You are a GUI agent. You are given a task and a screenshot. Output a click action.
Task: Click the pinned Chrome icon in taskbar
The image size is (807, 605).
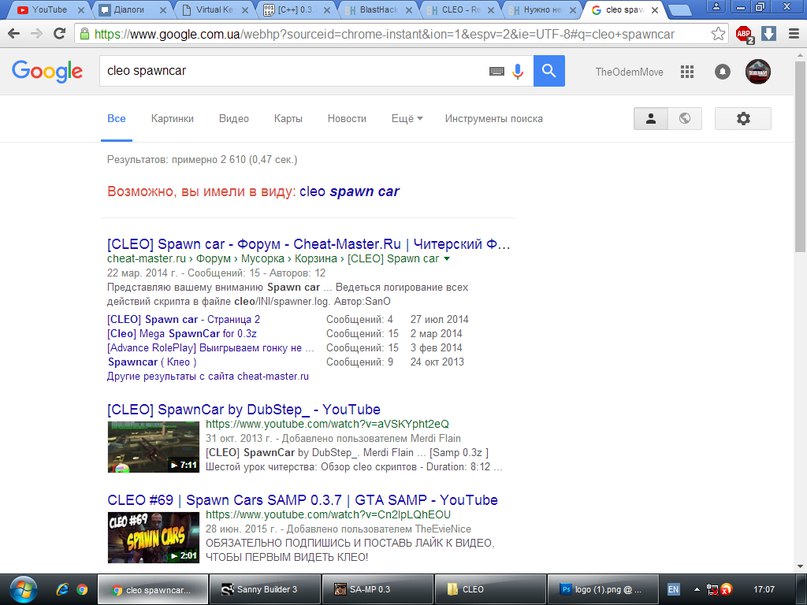(x=82, y=590)
